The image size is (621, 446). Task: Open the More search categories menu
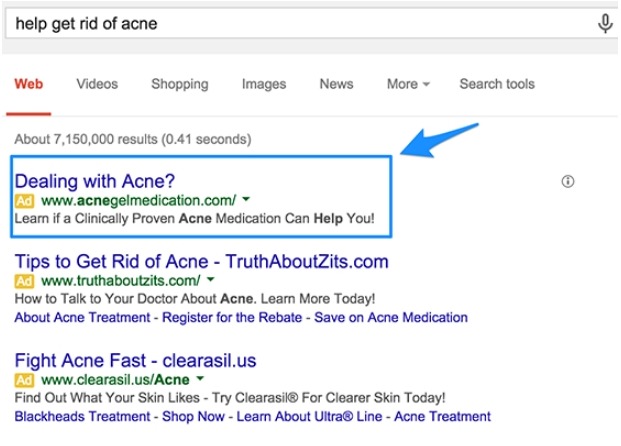[x=408, y=84]
